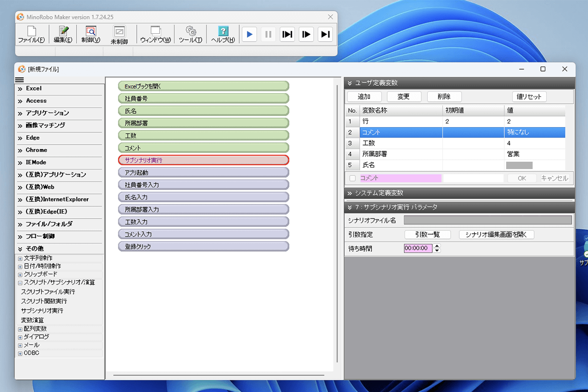The image size is (588, 392).
Task: Expand the 日付/時刻操作 tree node
Action: pos(20,267)
